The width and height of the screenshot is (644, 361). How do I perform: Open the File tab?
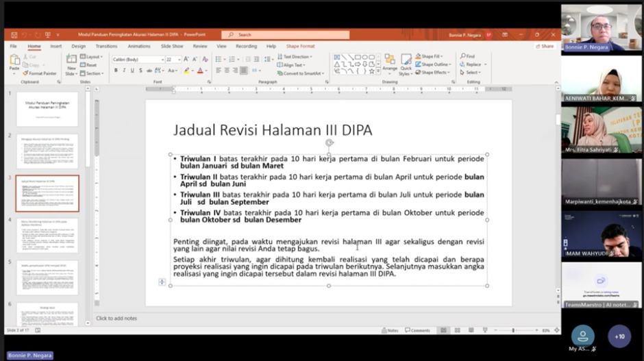coord(14,47)
